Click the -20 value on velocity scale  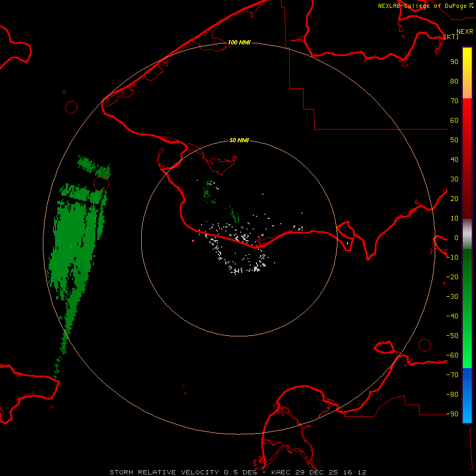[452, 277]
